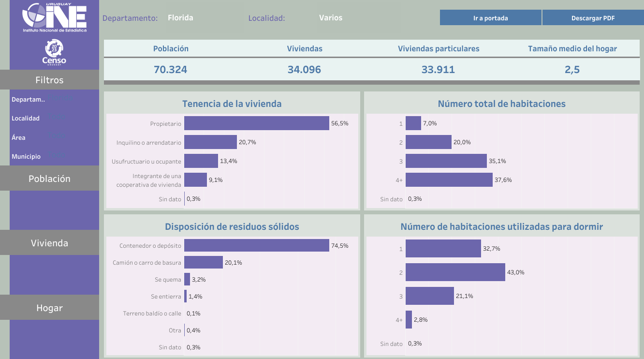The height and width of the screenshot is (359, 644).
Task: Select the Contenedor o depósito bar
Action: pos(256,245)
